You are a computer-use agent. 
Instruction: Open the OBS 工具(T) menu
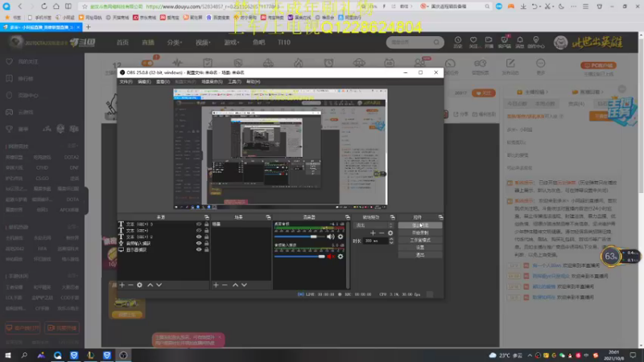click(x=234, y=82)
